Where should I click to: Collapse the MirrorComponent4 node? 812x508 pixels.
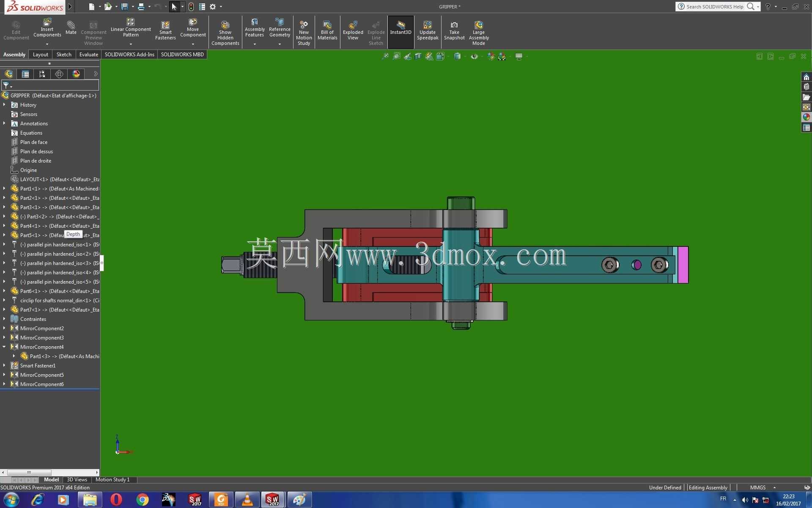coord(4,347)
